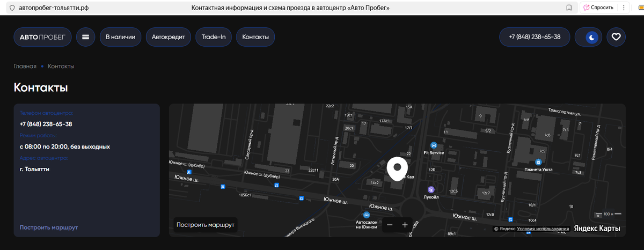Viewport: 644px width, 250px height.
Task: Call +7 (848) 238-65-38 header button
Action: [535, 37]
